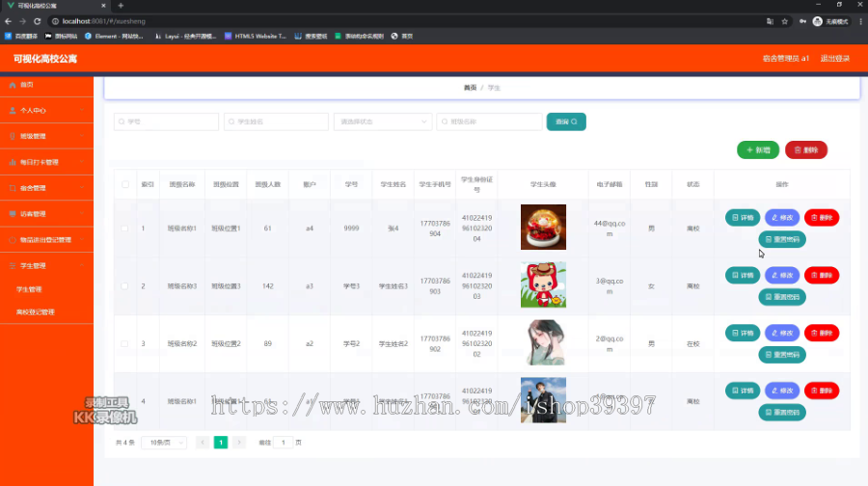Click 重置密码 for the row 4 student
This screenshot has width=868, height=486.
(x=782, y=412)
